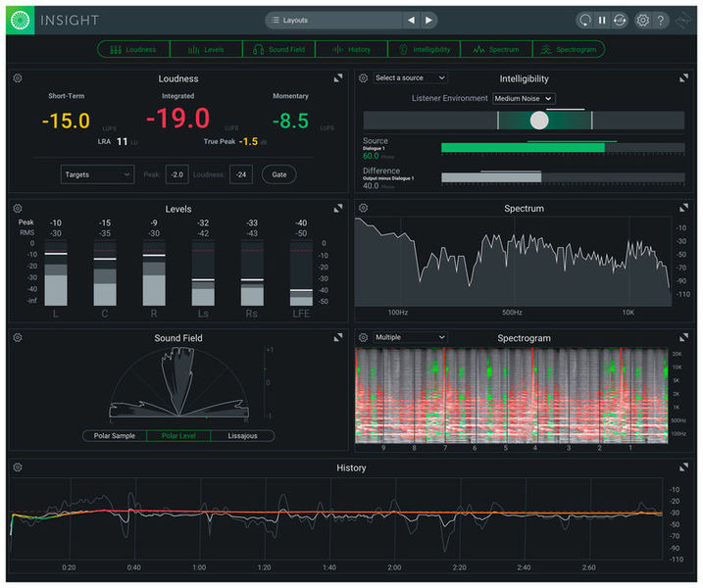This screenshot has height=588, width=703.
Task: Click the Gate button
Action: (x=278, y=174)
